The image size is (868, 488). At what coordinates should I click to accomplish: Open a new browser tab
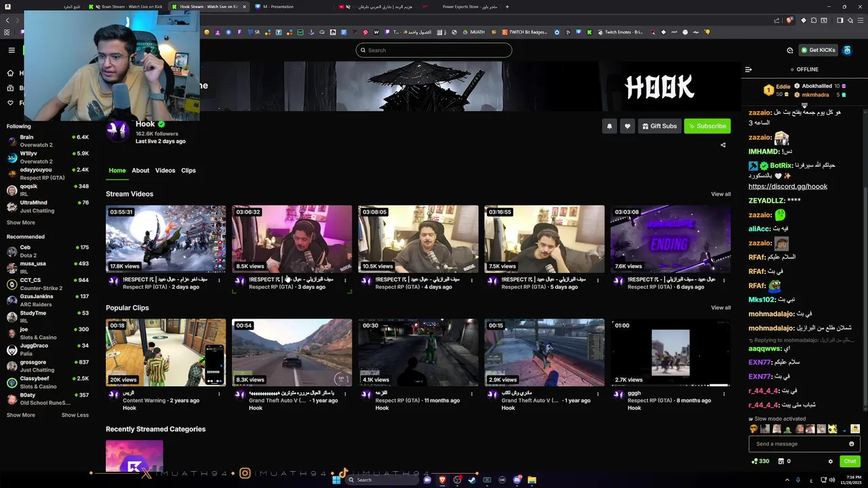[507, 7]
